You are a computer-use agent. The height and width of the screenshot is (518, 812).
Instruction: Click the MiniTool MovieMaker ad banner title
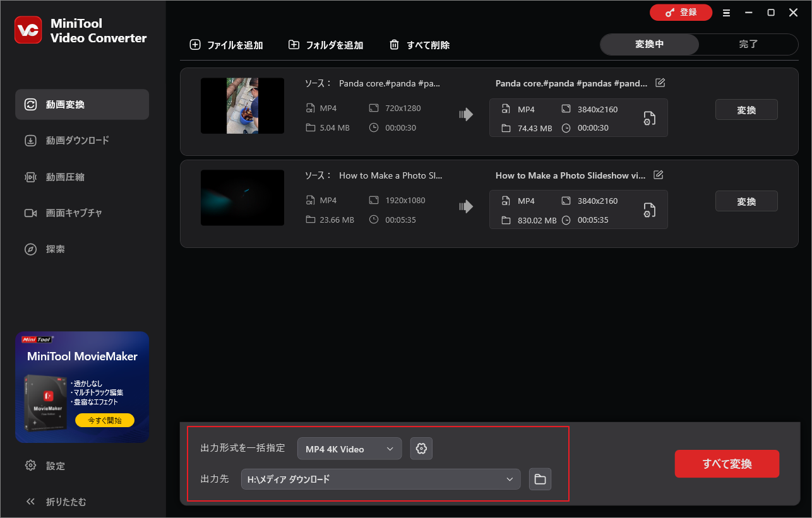point(82,356)
